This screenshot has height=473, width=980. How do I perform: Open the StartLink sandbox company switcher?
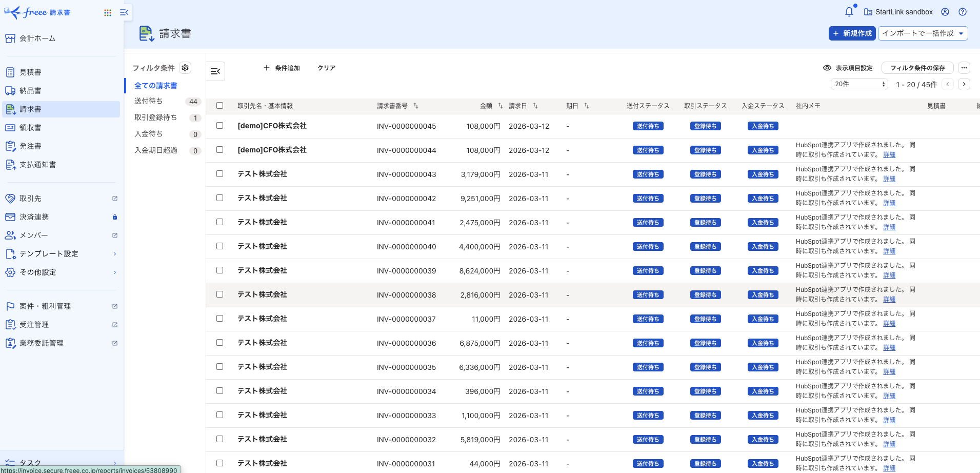pyautogui.click(x=898, y=12)
